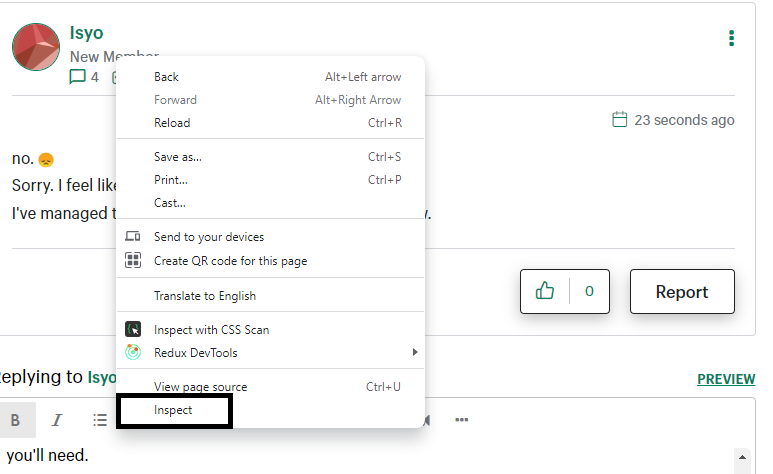Open the post's three-dot options menu
773x474 pixels.
[732, 39]
